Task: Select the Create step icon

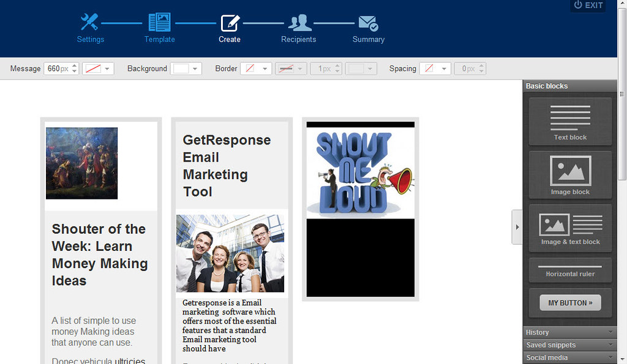Action: (230, 23)
